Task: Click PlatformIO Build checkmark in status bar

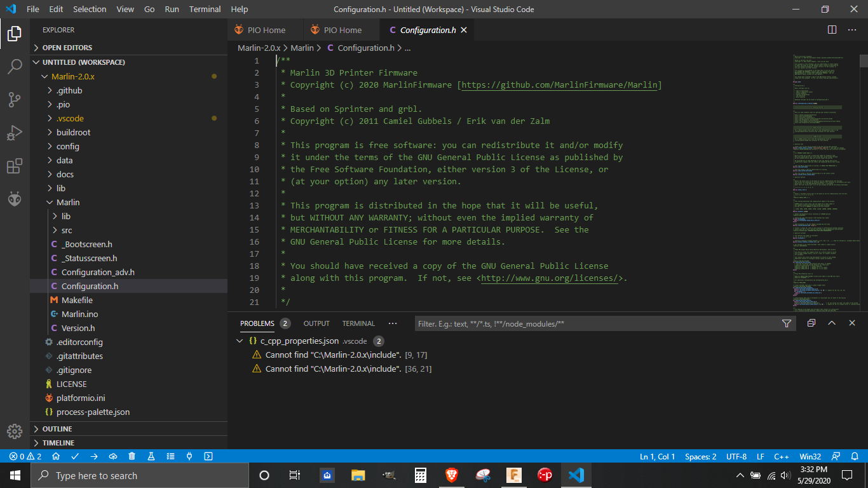Action: (75, 456)
